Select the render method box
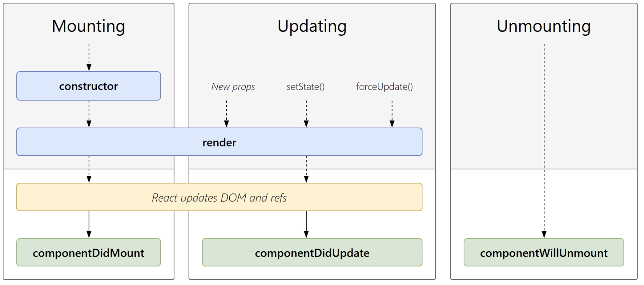Viewport: 644px width, 285px height. (219, 142)
